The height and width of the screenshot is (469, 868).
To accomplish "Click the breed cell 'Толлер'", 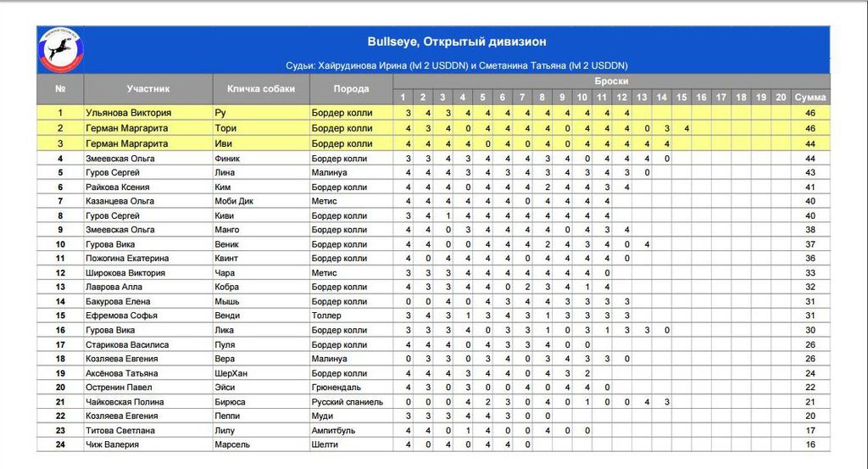I will coord(326,315).
